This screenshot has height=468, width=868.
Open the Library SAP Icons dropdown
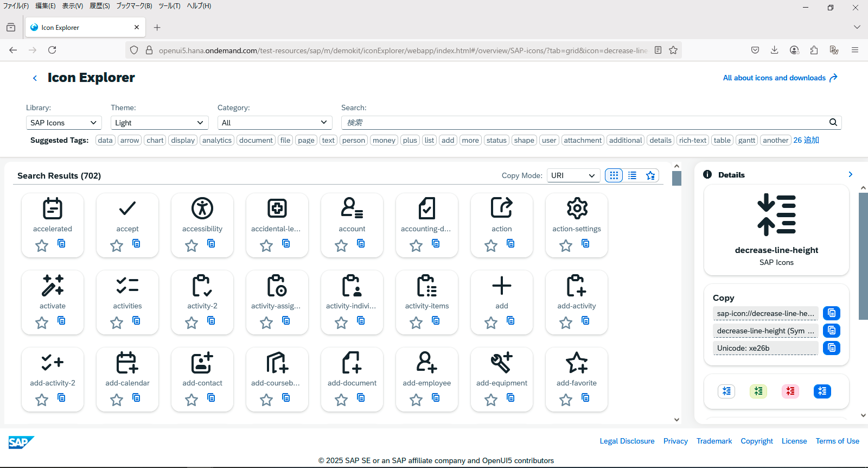click(x=64, y=123)
